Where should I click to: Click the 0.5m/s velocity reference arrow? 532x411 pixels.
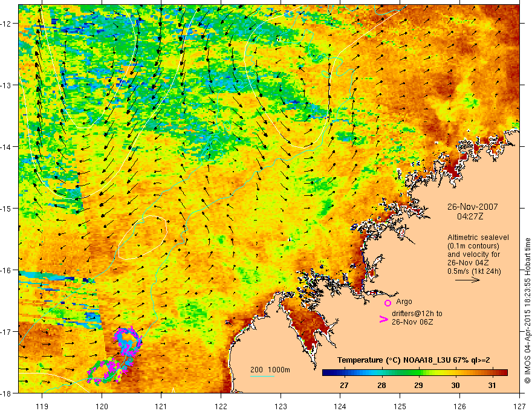pos(467,280)
